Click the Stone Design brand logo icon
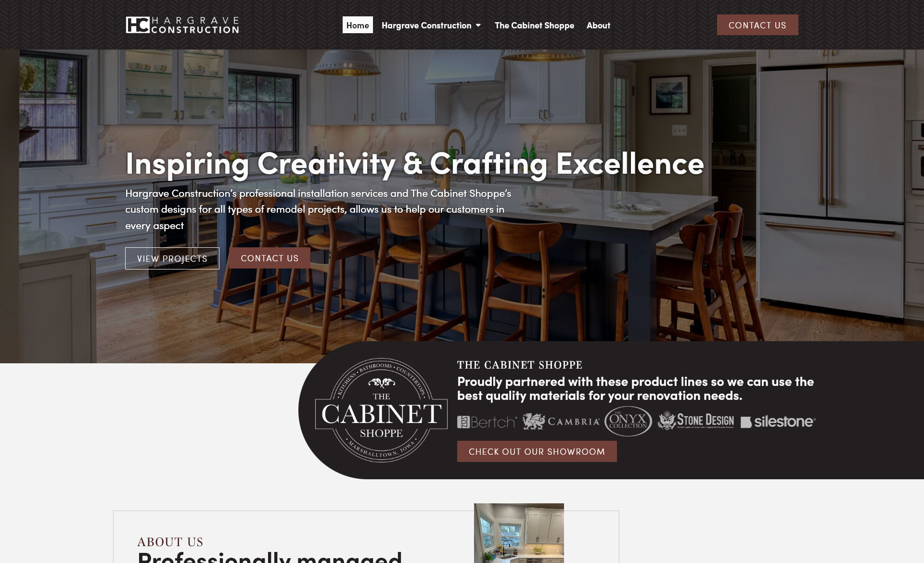Screen dimensions: 924x563 [x=665, y=421]
